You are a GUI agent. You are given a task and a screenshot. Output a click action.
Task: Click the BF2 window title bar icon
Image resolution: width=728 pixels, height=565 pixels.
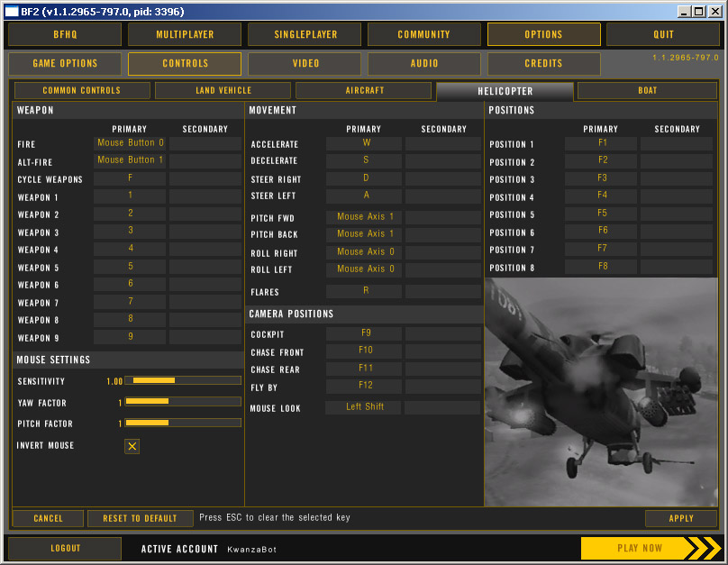[12, 11]
